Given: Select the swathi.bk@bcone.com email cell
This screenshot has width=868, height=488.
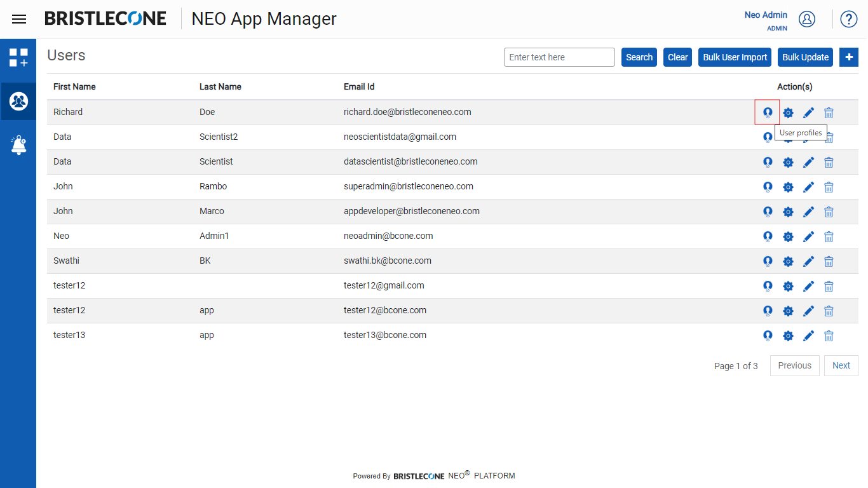Looking at the screenshot, I should coord(388,261).
